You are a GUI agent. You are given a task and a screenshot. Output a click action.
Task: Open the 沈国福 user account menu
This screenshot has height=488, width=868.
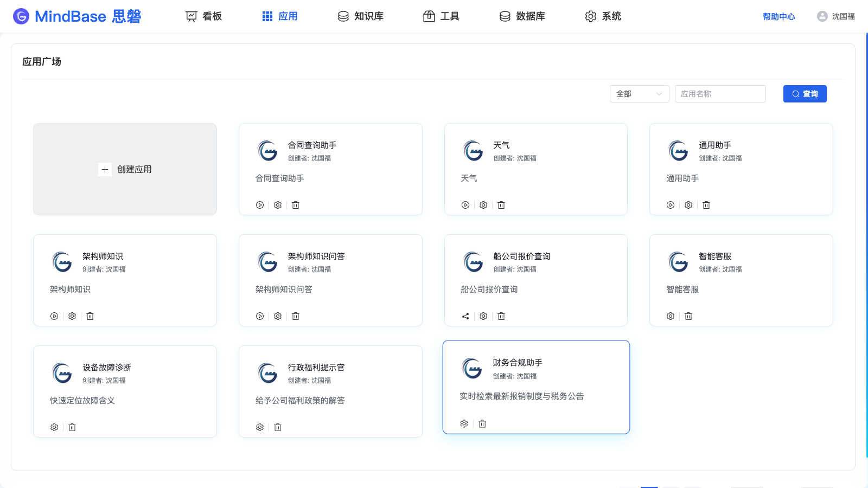(x=836, y=16)
